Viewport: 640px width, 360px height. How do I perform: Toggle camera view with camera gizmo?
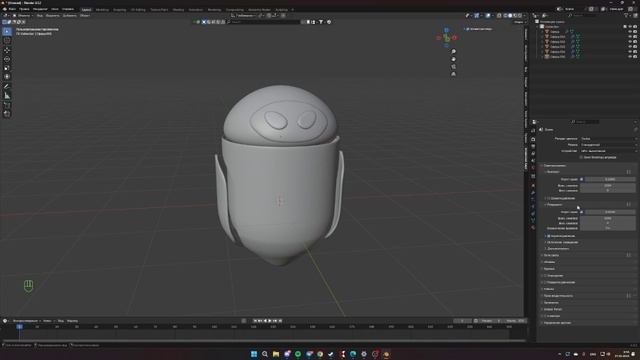click(x=453, y=67)
